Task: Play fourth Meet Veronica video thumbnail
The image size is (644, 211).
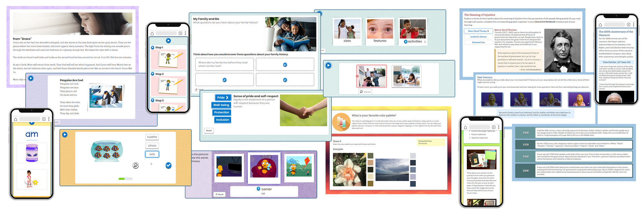Action: tap(579, 99)
